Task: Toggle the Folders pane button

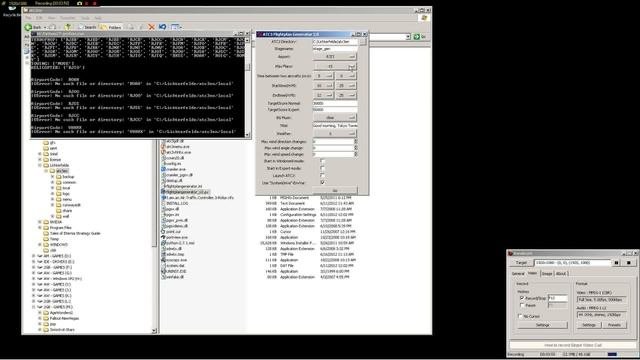Action: 111,27
